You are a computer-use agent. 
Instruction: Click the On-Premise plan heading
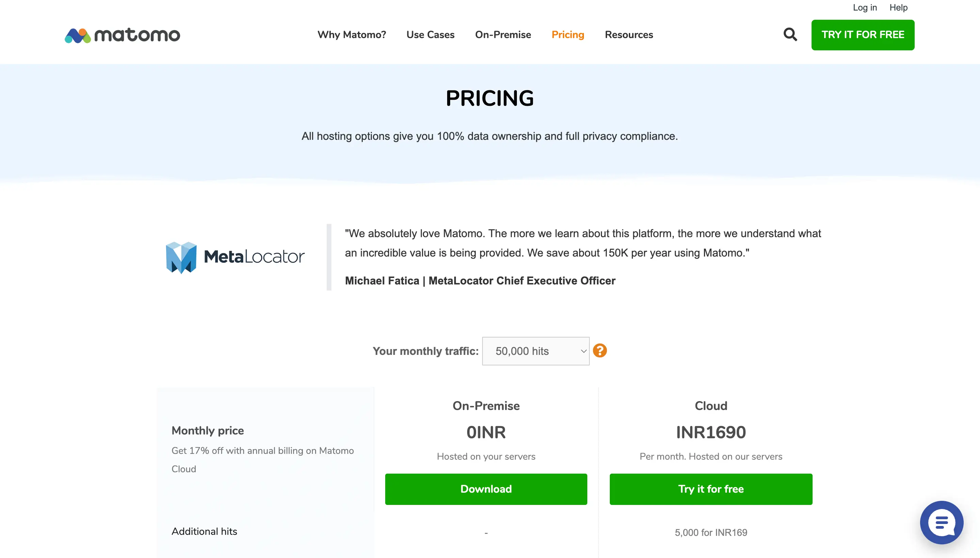[x=486, y=406]
